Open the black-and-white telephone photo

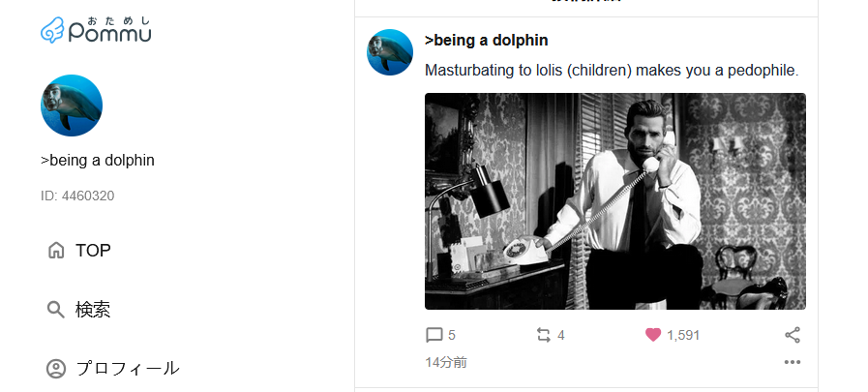click(614, 201)
